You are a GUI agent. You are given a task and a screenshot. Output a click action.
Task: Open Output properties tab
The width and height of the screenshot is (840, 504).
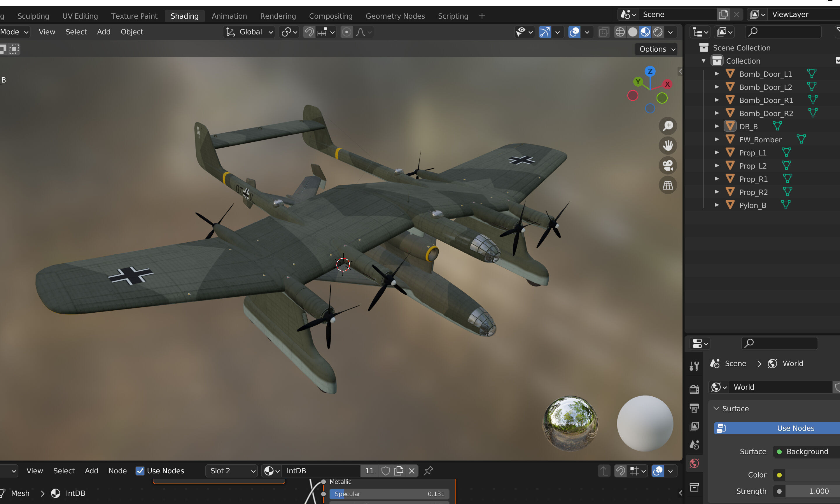coord(694,408)
